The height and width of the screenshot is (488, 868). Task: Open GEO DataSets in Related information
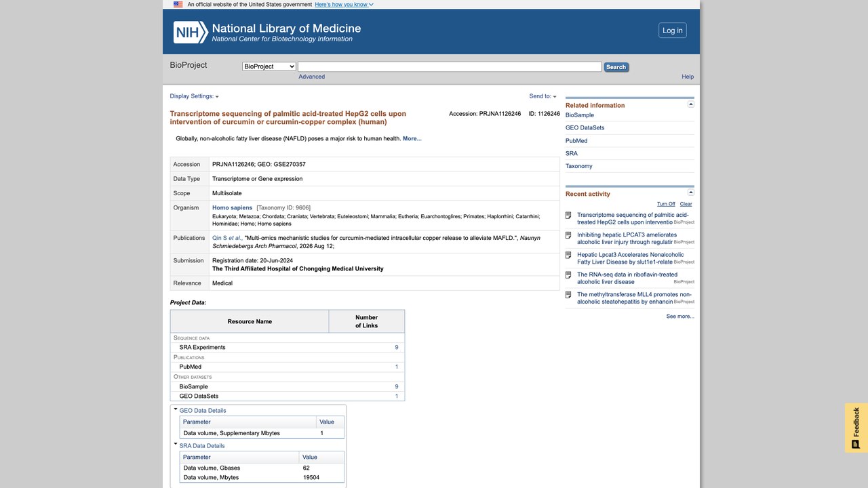pos(585,128)
